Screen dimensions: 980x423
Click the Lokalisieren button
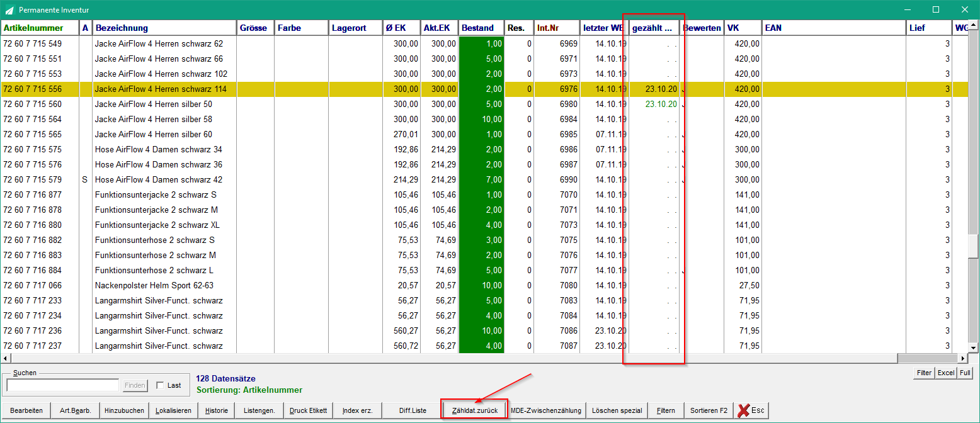(x=173, y=410)
